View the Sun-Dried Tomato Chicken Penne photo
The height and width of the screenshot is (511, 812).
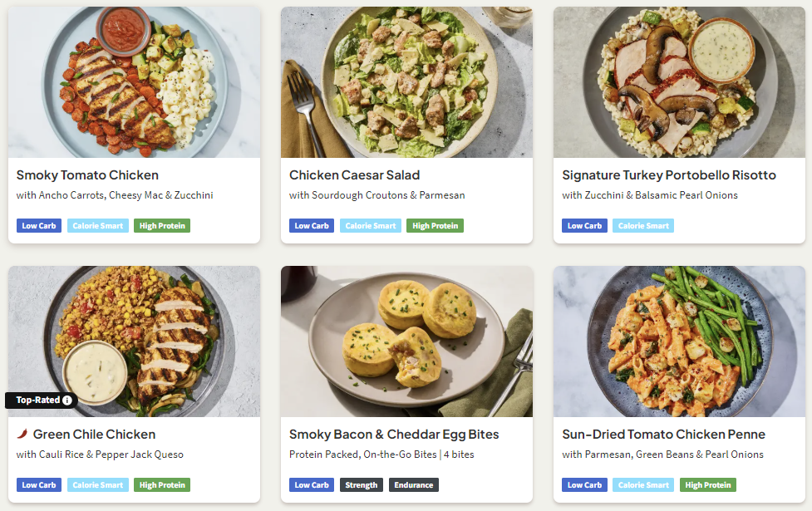point(679,341)
